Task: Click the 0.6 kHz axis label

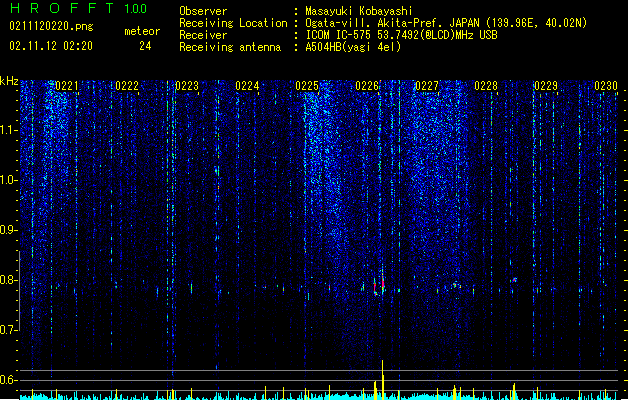Action: click(x=8, y=380)
